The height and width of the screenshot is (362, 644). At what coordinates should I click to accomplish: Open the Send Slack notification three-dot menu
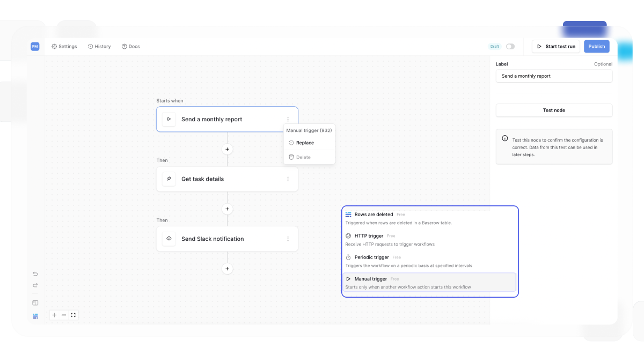pos(288,239)
